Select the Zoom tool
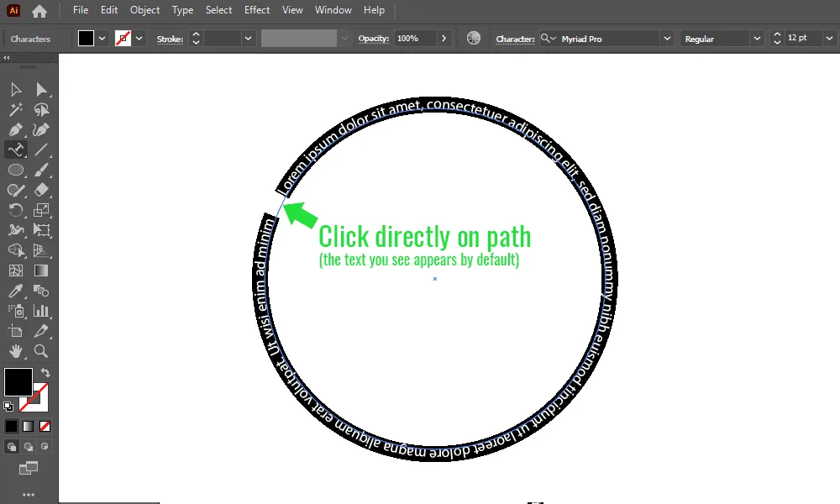Viewport: 840px width, 504px height. pyautogui.click(x=41, y=351)
